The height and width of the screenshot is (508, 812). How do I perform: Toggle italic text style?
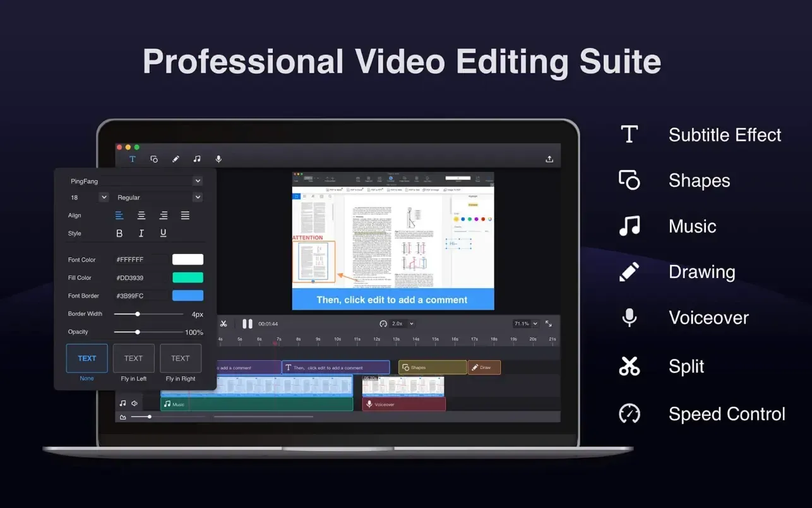[x=141, y=233]
